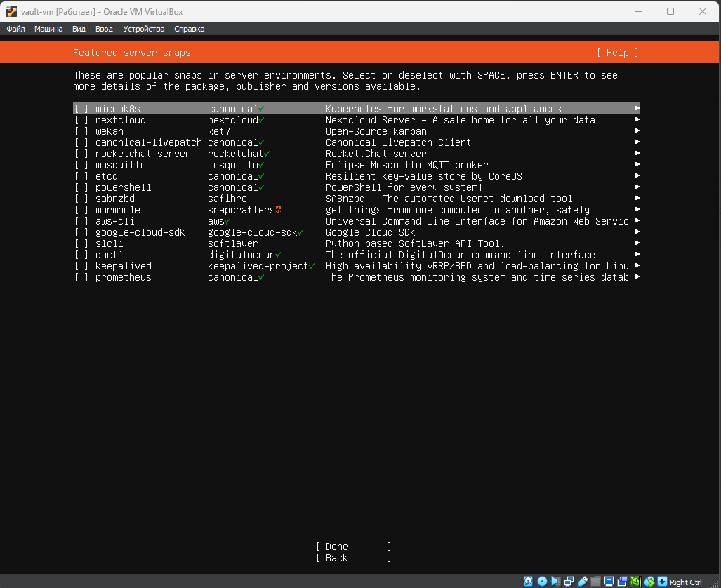Toggle the powershell snap checkbox
This screenshot has width=721, height=588.
click(81, 187)
